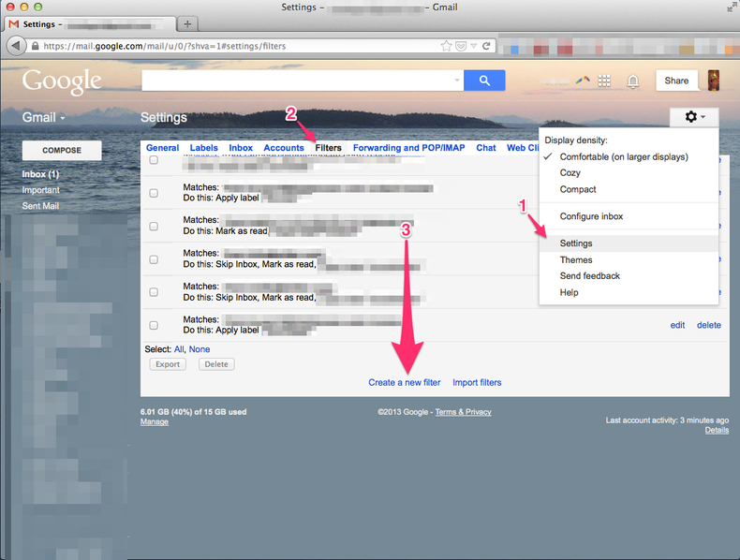Viewport: 740px width, 560px height.
Task: Click the lock icon in the address bar
Action: (x=35, y=46)
